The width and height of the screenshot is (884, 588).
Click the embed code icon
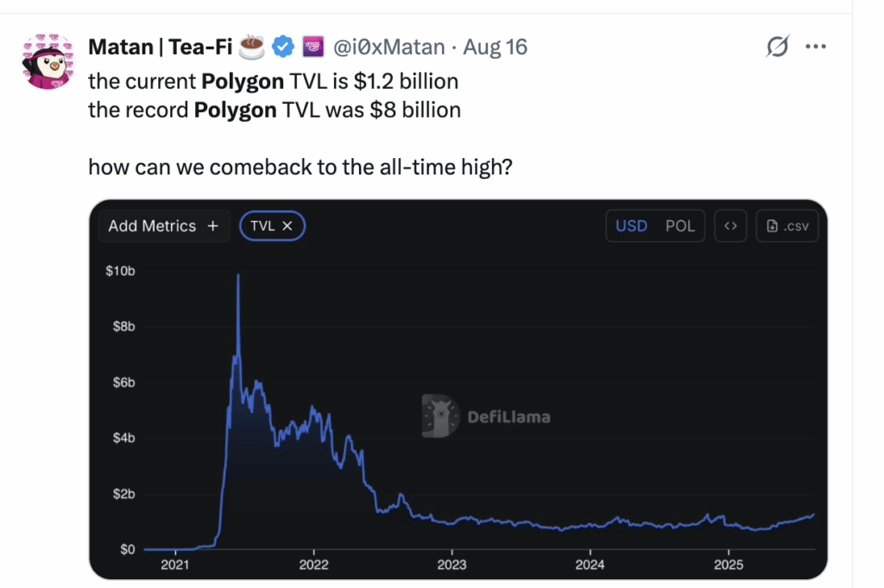click(730, 226)
